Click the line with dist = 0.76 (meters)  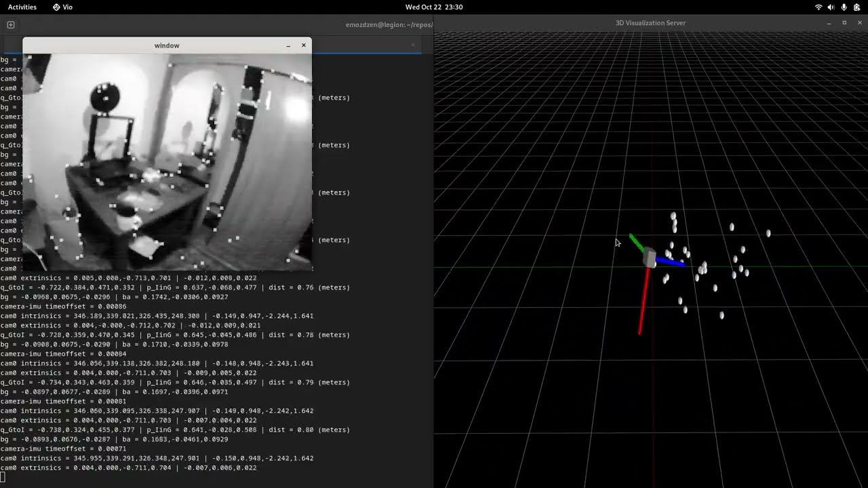point(175,287)
